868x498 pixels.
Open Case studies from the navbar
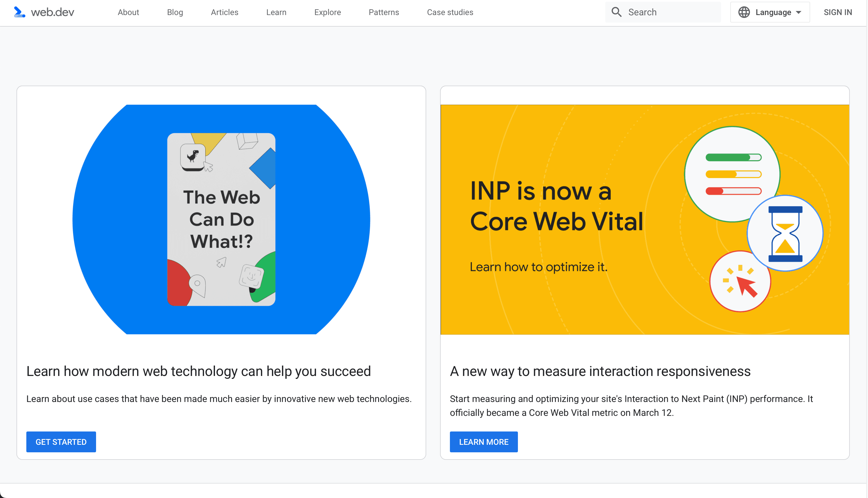(x=450, y=12)
